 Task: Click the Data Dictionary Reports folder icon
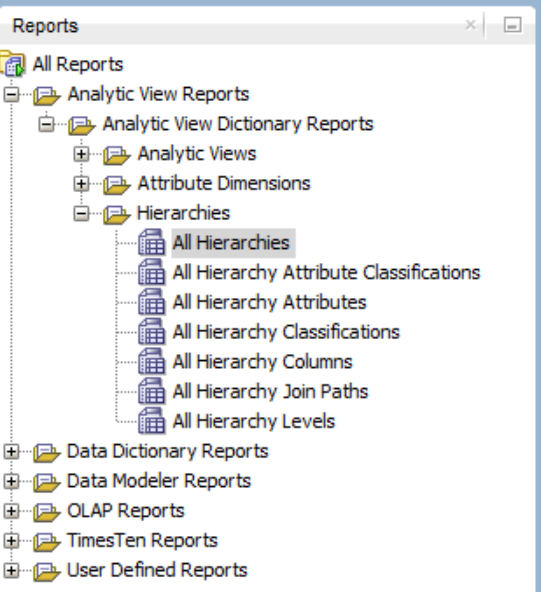[x=46, y=452]
